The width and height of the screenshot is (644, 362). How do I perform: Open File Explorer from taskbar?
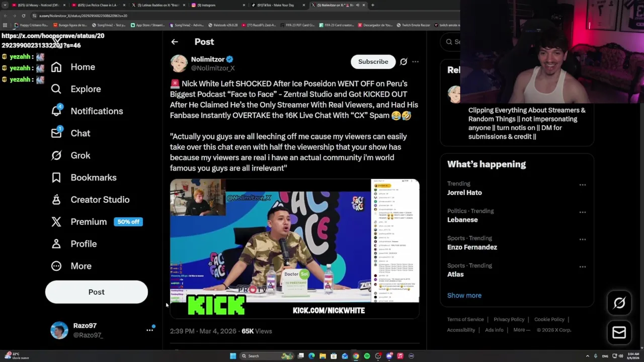[323, 356]
